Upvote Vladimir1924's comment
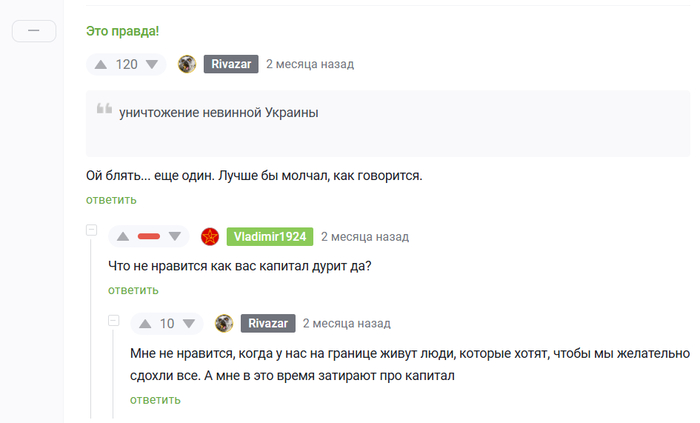This screenshot has height=423, width=700. [x=123, y=237]
